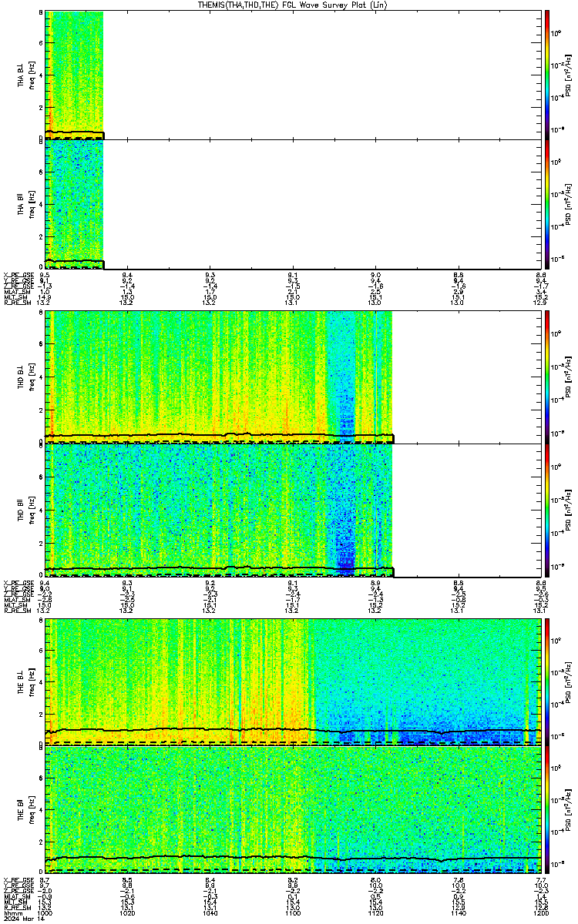Click the color bar beside THA B-parallel panel
578x924 pixels.
[547, 203]
